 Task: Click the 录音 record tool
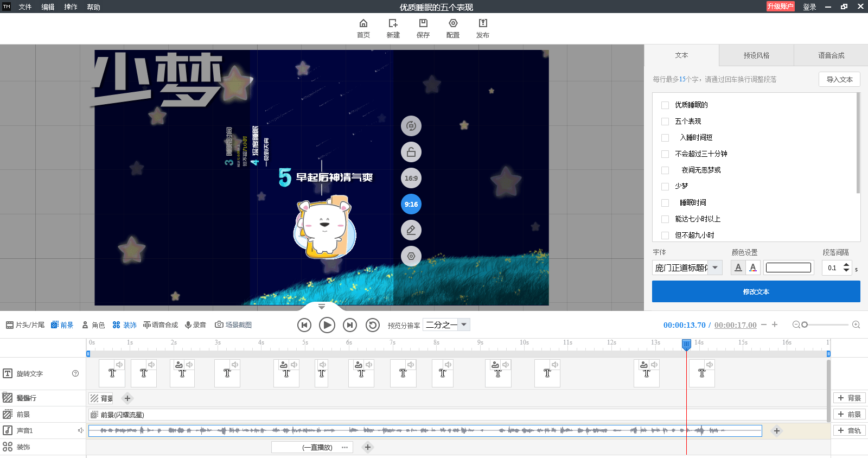[x=195, y=325]
